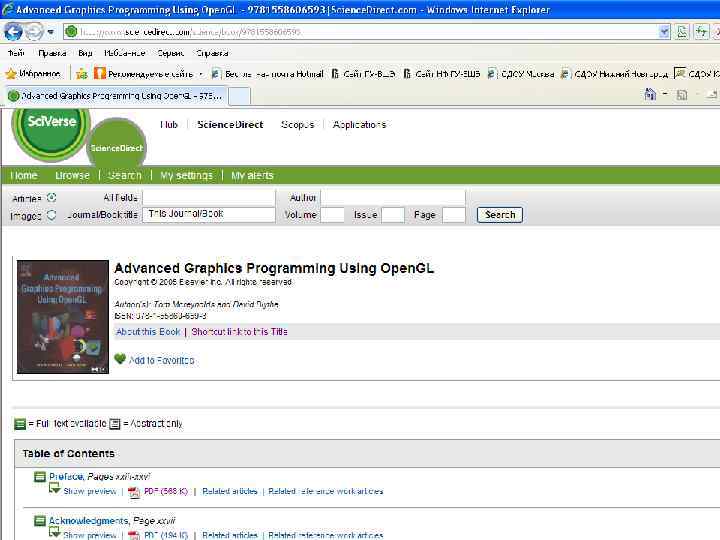Click the Home page icon in command bar

click(650, 94)
